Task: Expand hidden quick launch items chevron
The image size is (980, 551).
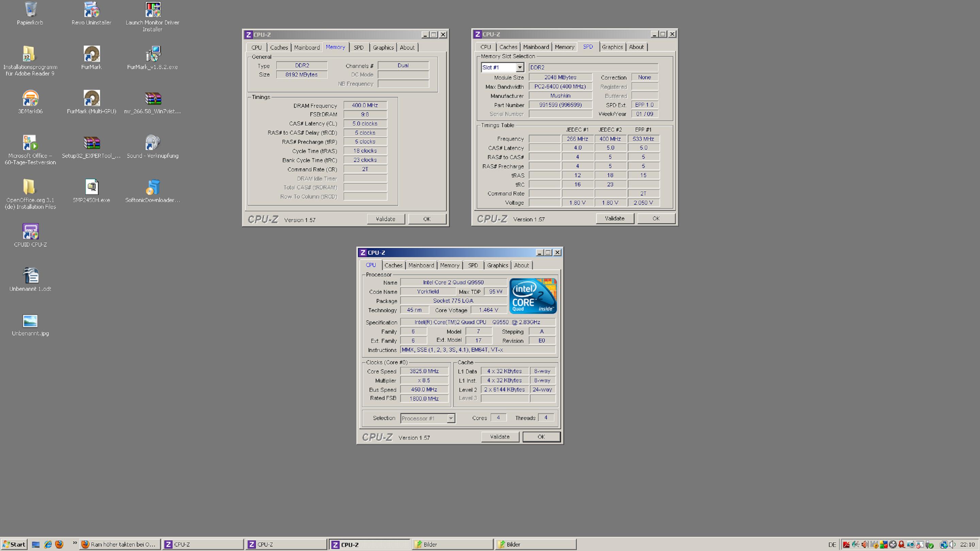Action: click(75, 542)
